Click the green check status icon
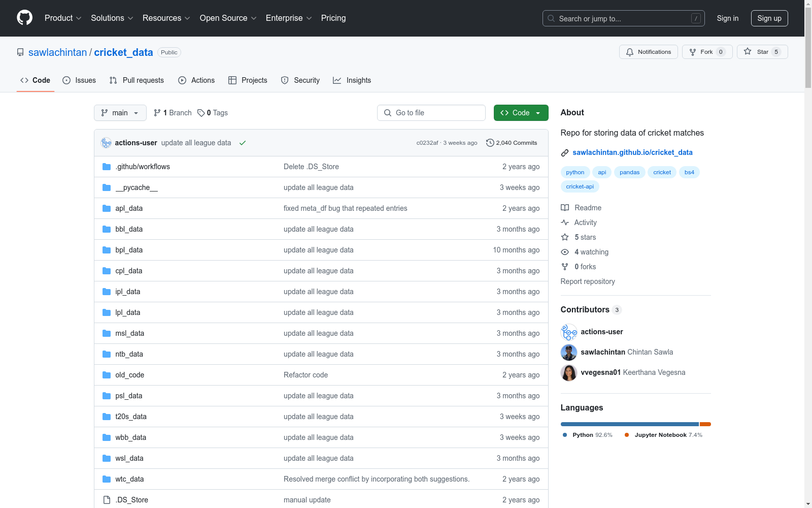The image size is (812, 508). click(243, 143)
